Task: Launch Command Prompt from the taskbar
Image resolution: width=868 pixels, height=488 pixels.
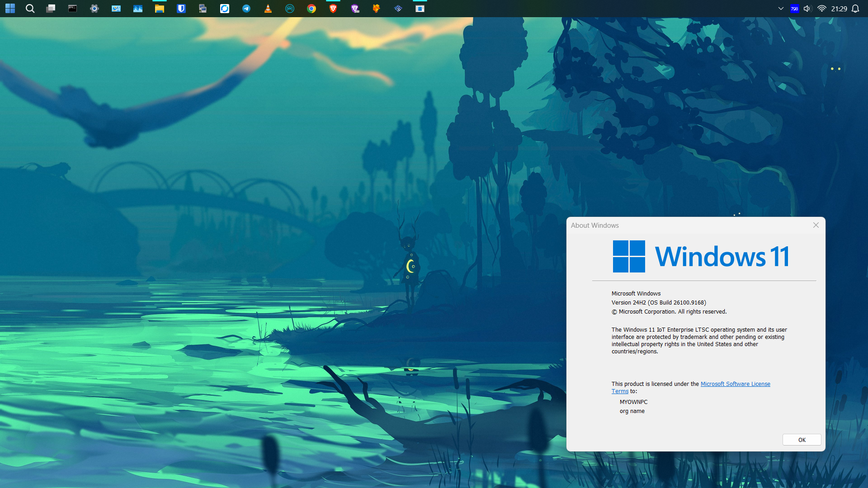Action: point(72,9)
